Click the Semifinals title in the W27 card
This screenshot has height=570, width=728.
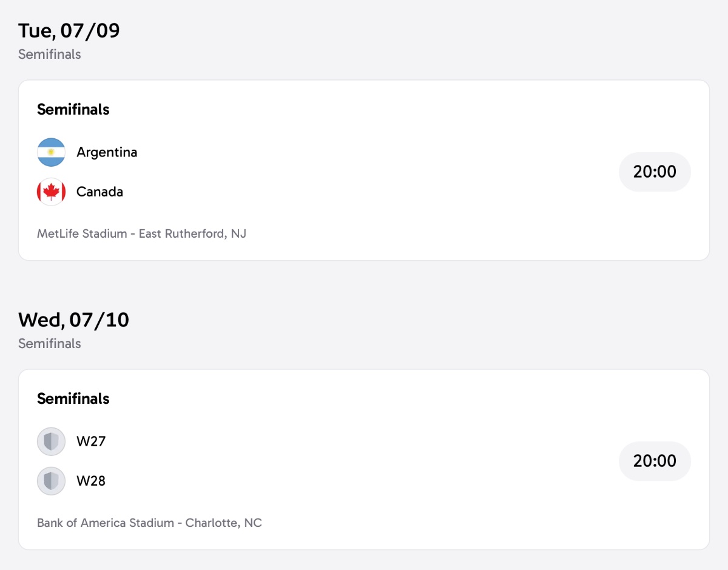73,399
